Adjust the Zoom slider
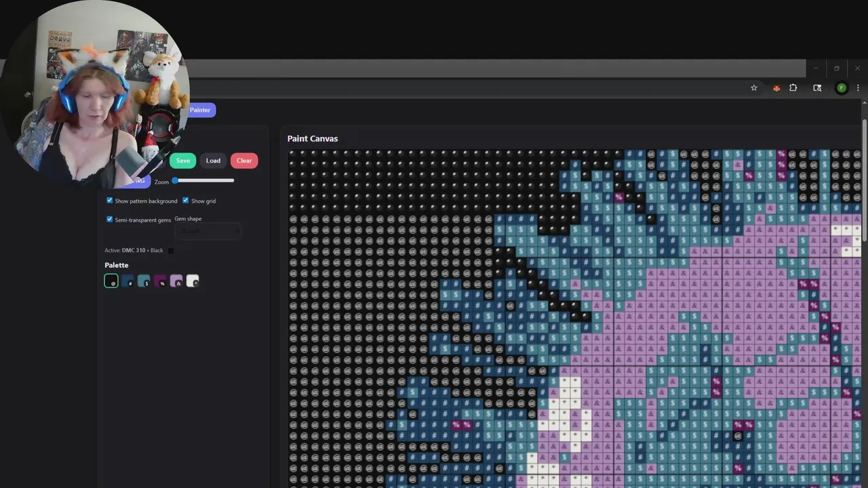 coord(203,180)
